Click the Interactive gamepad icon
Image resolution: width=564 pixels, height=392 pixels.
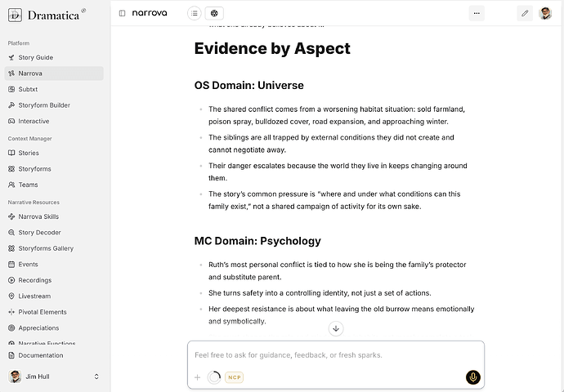tap(11, 121)
